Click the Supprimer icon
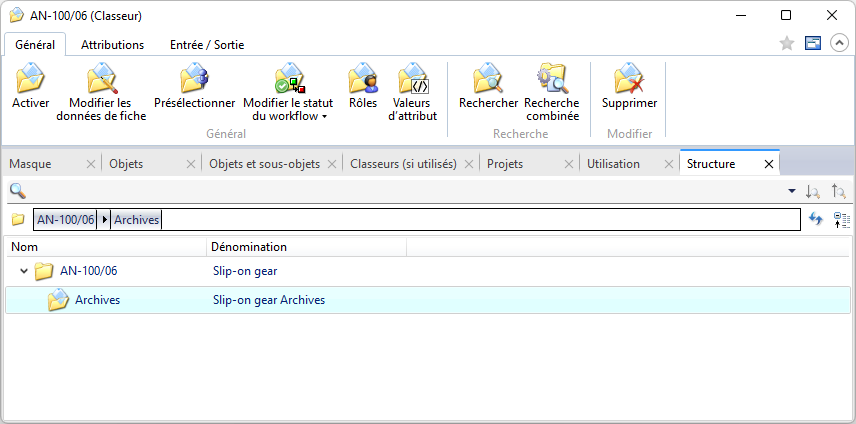This screenshot has height=424, width=856. click(x=629, y=78)
